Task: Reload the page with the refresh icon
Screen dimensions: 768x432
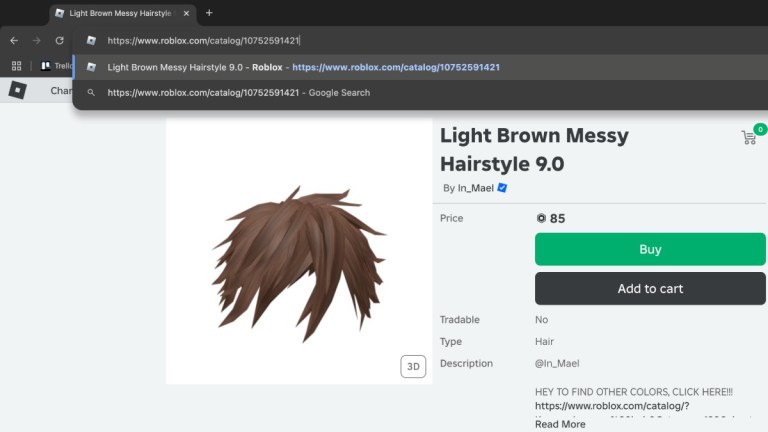Action: pyautogui.click(x=59, y=41)
